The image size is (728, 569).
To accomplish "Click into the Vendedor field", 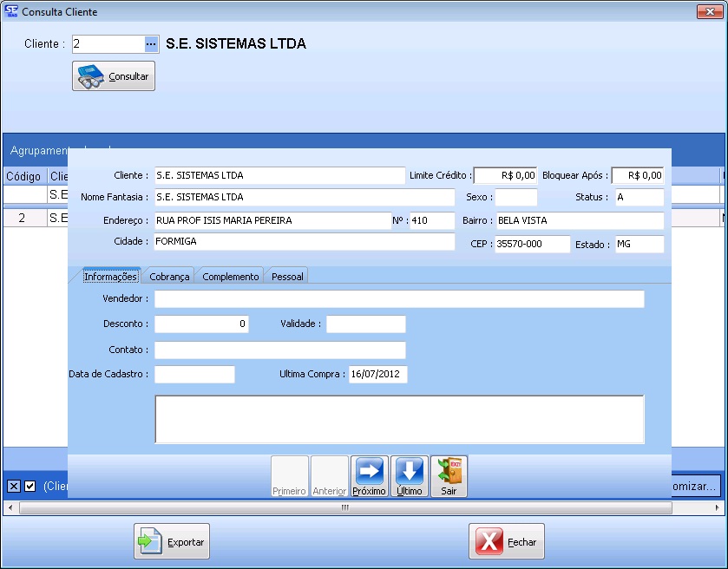I will [x=399, y=299].
